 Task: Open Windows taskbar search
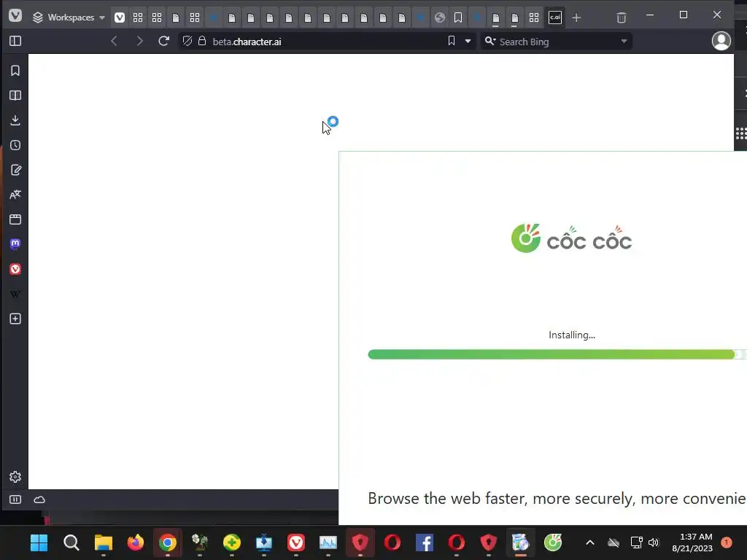point(71,542)
